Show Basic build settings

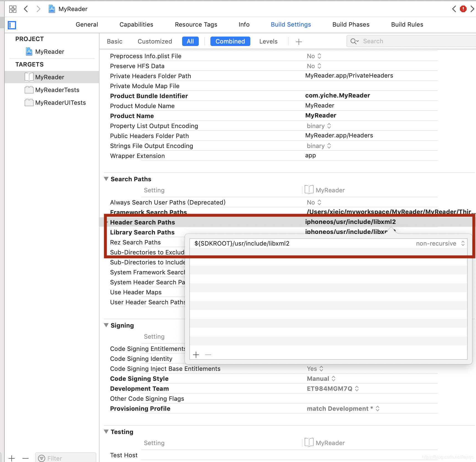[115, 41]
